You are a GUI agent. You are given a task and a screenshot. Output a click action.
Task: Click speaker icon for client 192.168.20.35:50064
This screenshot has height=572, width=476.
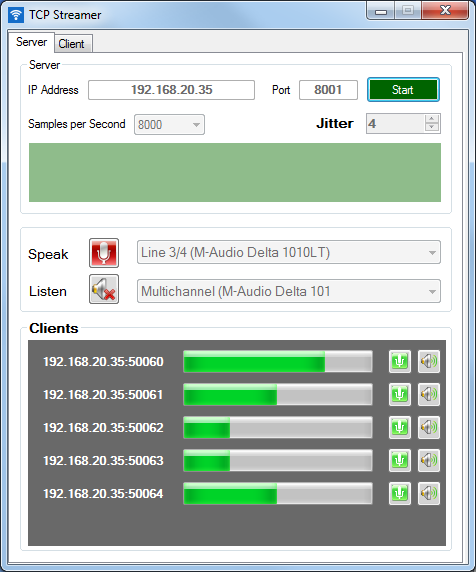[x=429, y=494]
